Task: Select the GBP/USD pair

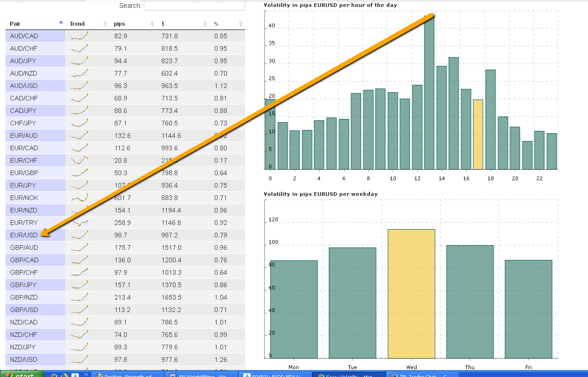Action: point(24,310)
